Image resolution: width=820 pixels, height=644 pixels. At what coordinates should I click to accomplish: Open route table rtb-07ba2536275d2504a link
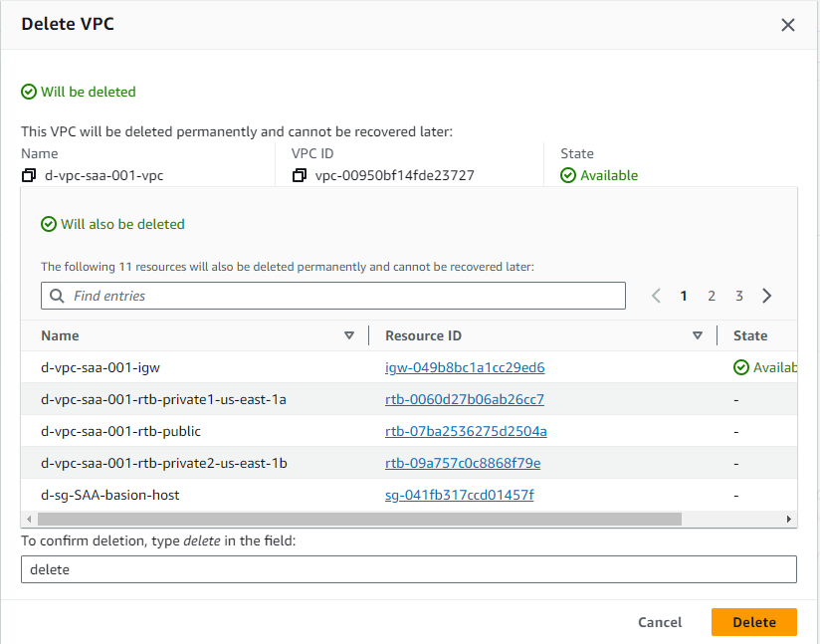[x=466, y=431]
